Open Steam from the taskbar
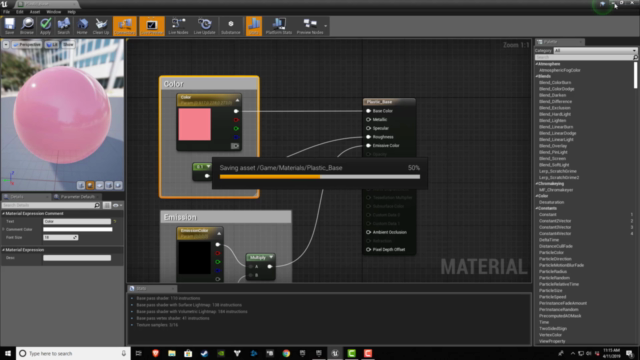The height and width of the screenshot is (360, 640). (204, 353)
